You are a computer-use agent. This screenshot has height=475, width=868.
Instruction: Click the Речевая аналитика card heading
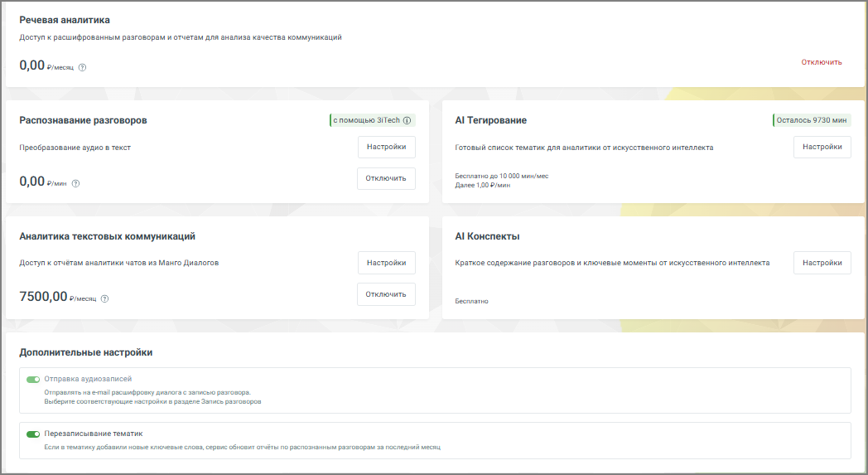[65, 19]
